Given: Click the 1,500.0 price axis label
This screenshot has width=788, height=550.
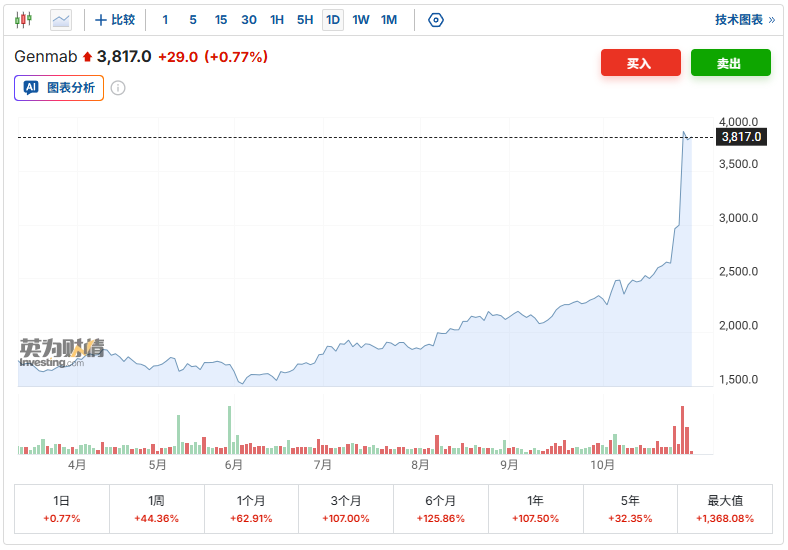Looking at the screenshot, I should click(738, 380).
